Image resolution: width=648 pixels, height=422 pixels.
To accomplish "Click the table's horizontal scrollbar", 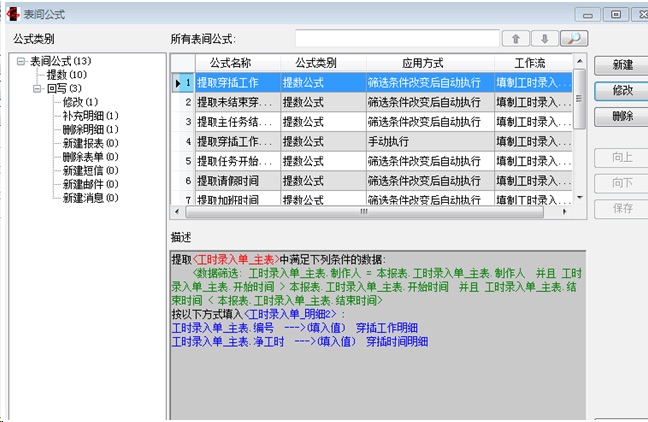I will [363, 212].
